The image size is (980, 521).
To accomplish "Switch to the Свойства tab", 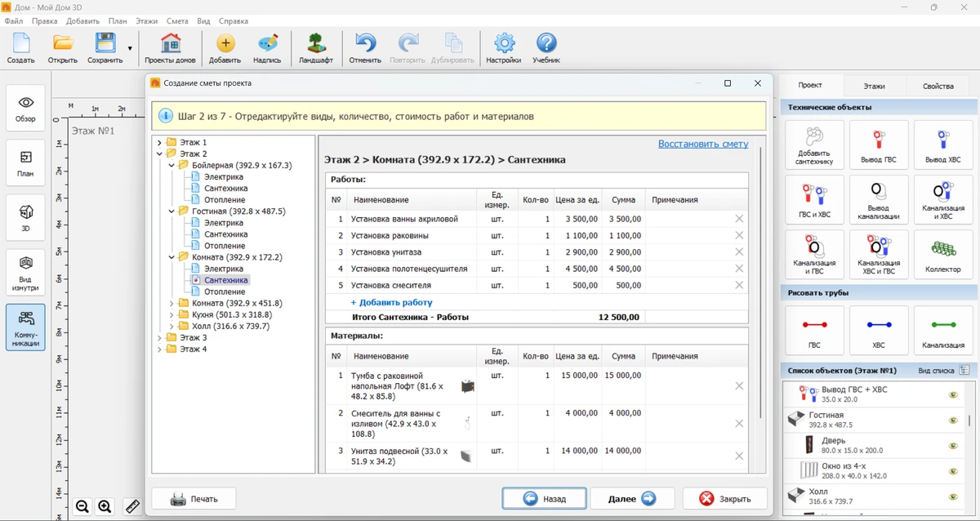I will [x=938, y=86].
